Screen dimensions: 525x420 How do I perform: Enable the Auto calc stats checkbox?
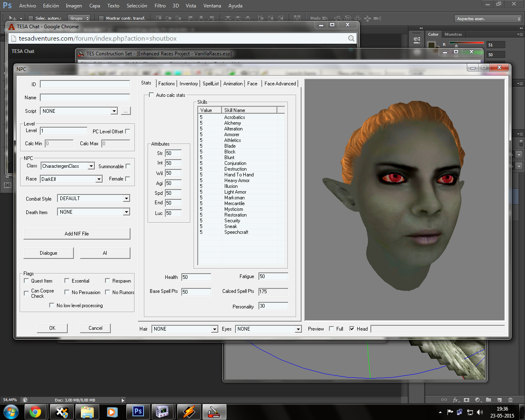[151, 95]
